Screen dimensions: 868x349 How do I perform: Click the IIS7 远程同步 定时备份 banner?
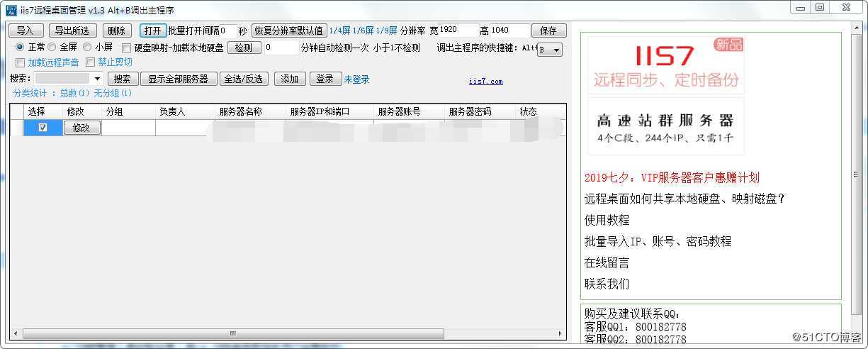[x=665, y=64]
